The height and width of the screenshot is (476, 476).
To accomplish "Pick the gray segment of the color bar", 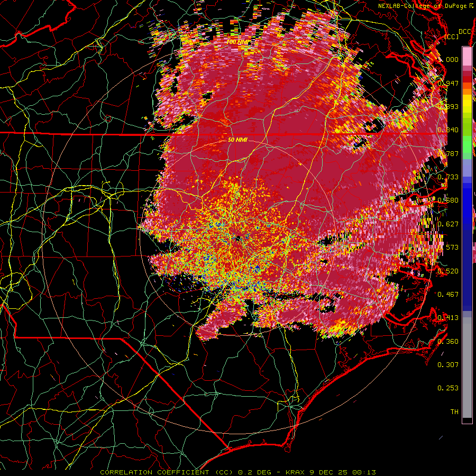I will (467, 368).
